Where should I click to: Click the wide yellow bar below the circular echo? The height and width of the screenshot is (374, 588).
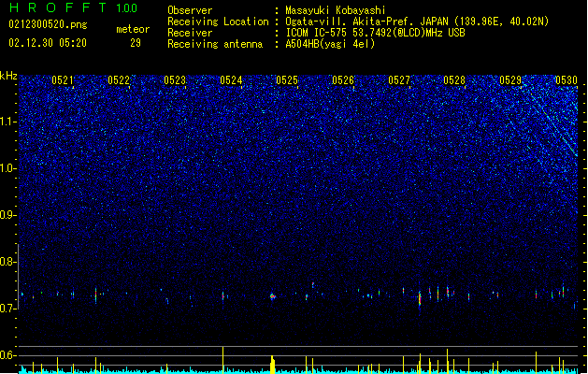coord(273,365)
